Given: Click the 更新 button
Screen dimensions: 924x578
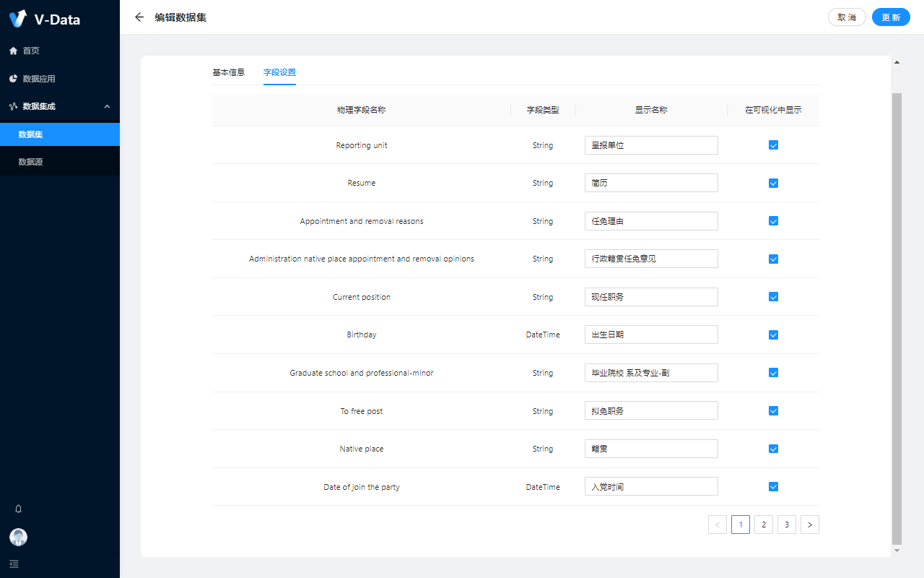Looking at the screenshot, I should click(x=891, y=17).
